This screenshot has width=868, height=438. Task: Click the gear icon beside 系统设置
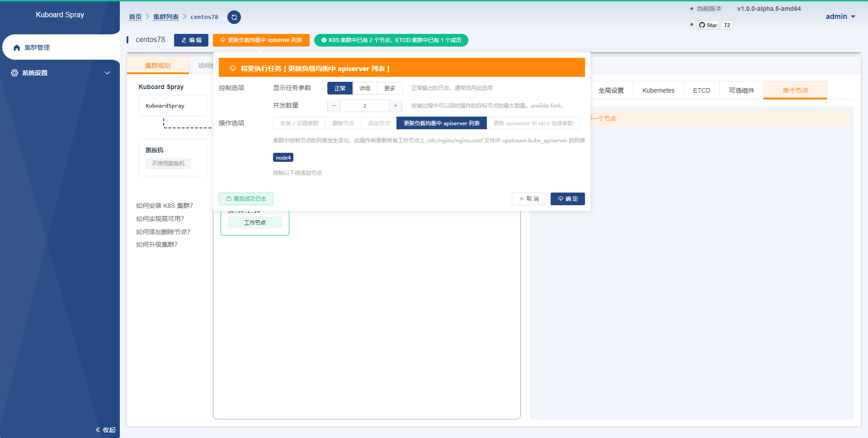[x=14, y=73]
